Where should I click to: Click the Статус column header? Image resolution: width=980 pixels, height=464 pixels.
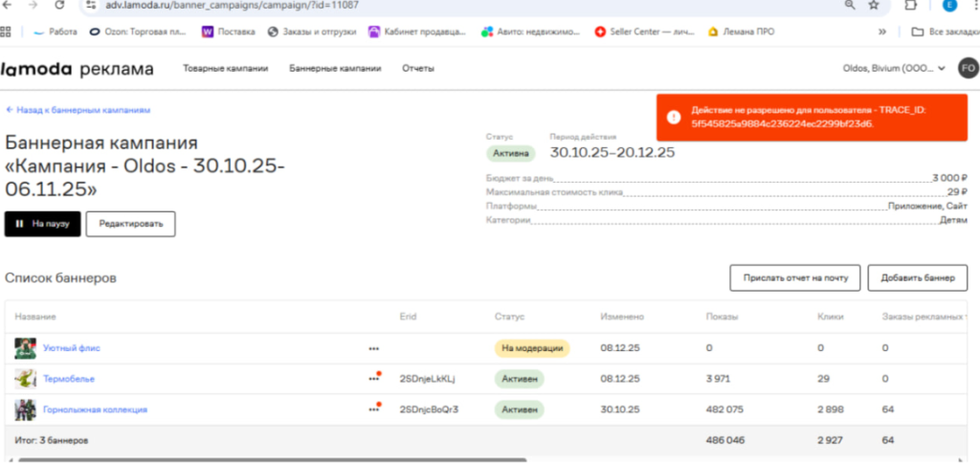[x=509, y=317]
